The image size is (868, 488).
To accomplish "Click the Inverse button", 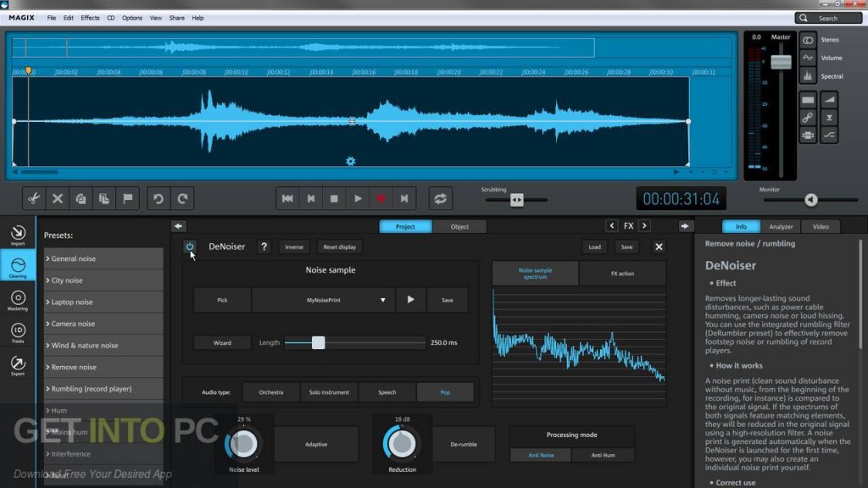I will [x=294, y=247].
